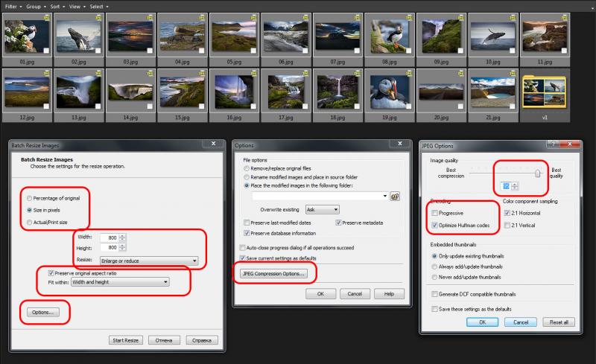Toggle Generate DCF compatible thumbnails
This screenshot has height=364, width=596.
[434, 294]
